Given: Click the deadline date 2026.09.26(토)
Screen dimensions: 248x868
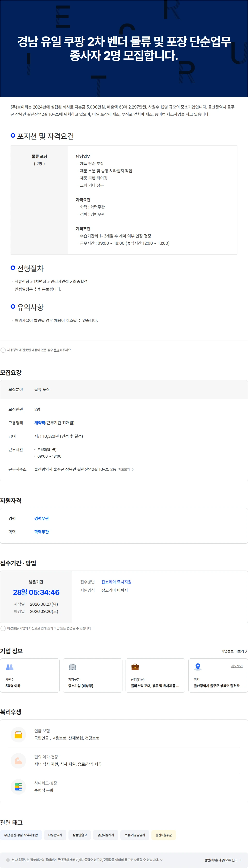Looking at the screenshot, I should pos(44,611).
